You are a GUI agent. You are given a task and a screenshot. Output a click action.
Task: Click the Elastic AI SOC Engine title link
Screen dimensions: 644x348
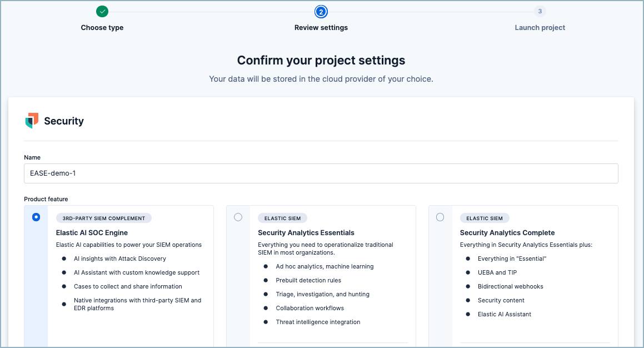click(91, 232)
